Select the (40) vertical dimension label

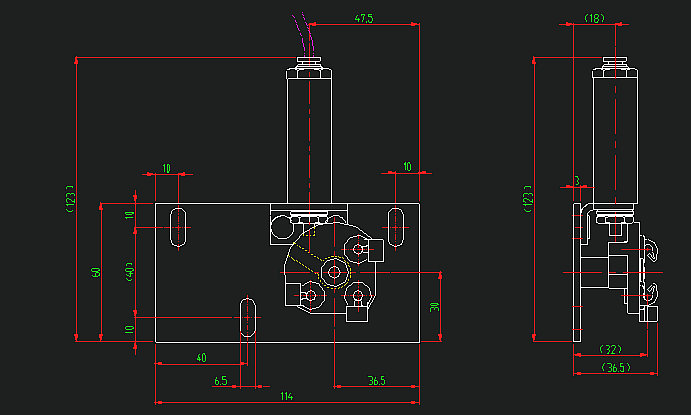tap(128, 272)
